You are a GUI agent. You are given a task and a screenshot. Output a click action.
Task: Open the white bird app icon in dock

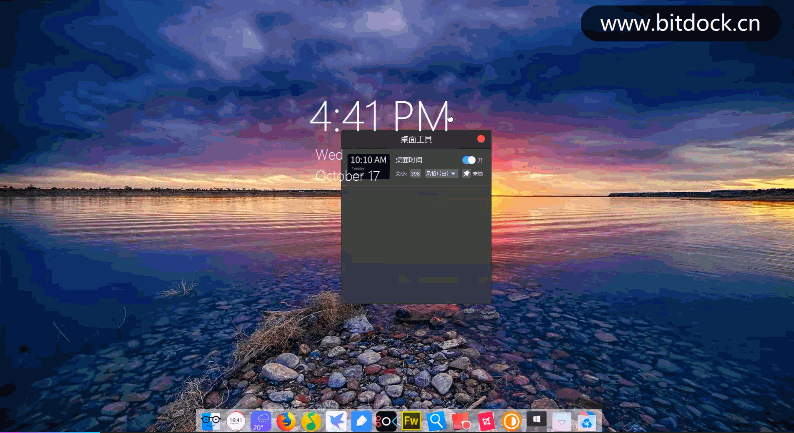[x=336, y=421]
